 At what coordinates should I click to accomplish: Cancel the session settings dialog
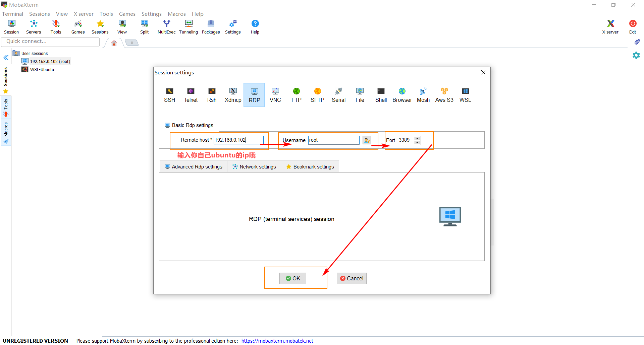(x=352, y=278)
